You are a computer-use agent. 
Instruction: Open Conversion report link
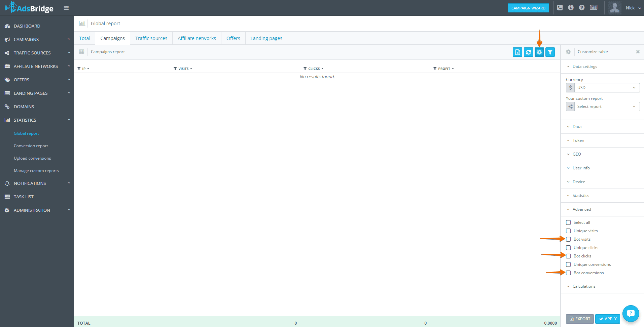pos(31,146)
